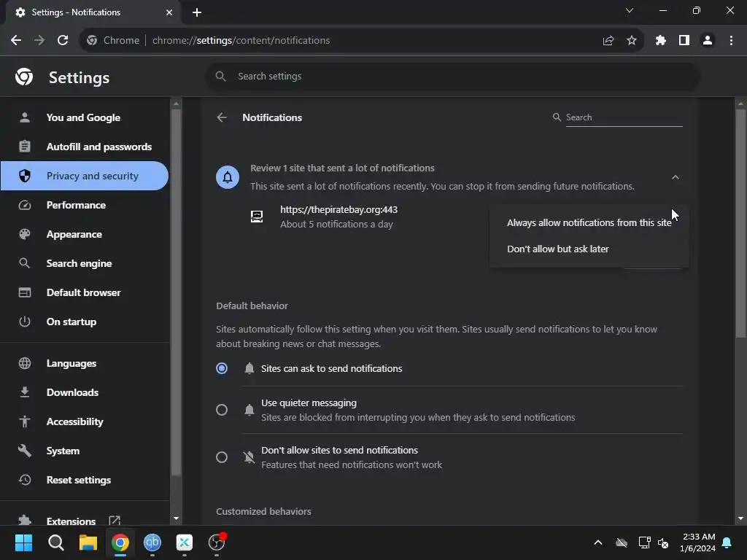Open Windows taskbar search
Screen dimensions: 747x560
click(55, 542)
